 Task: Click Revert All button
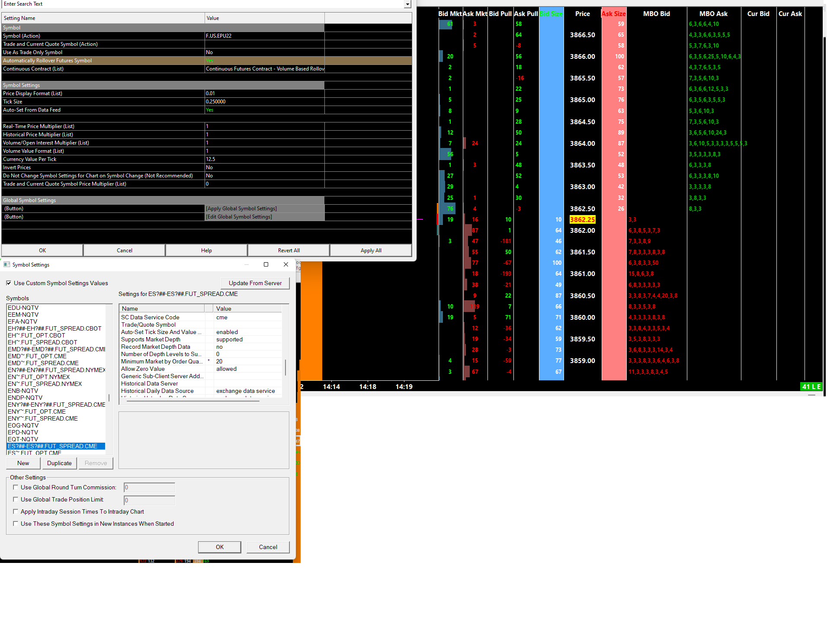289,251
